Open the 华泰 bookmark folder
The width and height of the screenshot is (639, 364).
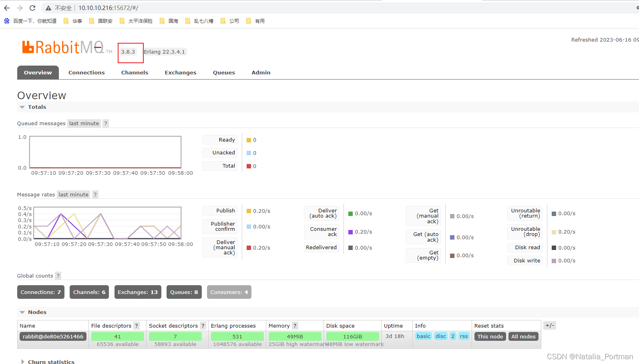click(x=73, y=21)
